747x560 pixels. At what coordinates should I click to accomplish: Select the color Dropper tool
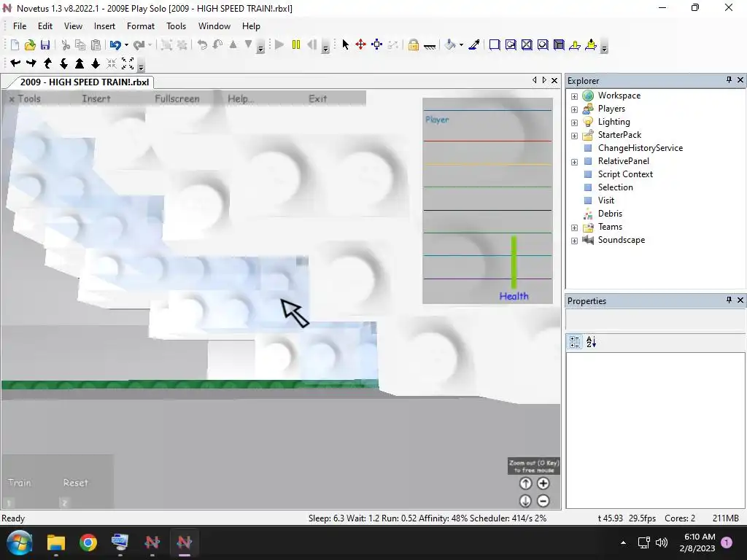474,44
